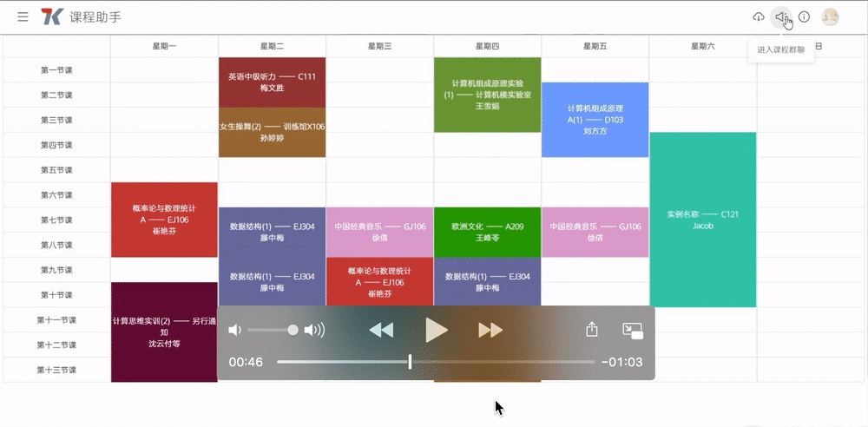
Task: Click the 欧洲文化 A209 course block
Action: point(487,232)
